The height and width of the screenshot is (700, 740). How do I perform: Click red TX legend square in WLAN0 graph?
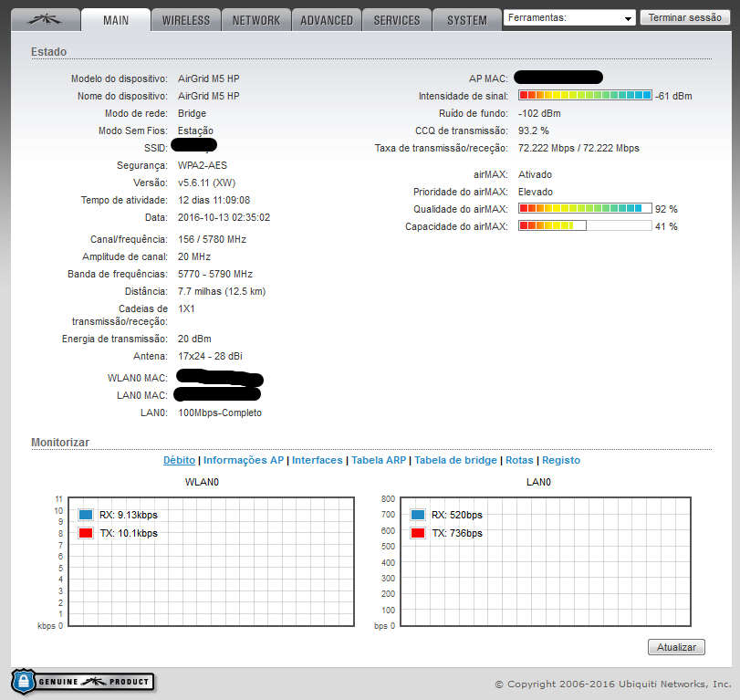click(x=86, y=533)
